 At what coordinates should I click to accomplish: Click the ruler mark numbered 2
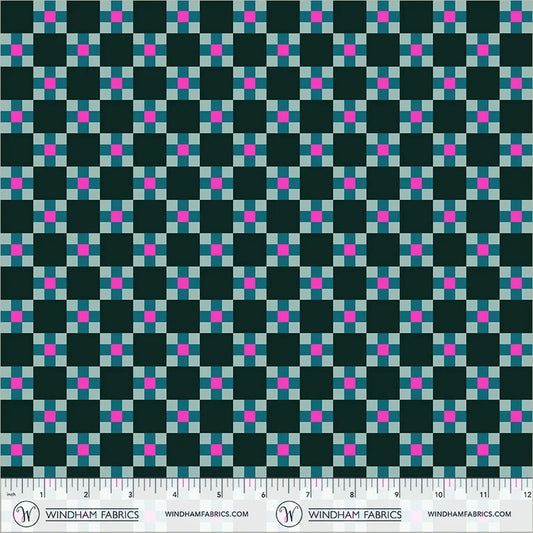[x=86, y=495]
